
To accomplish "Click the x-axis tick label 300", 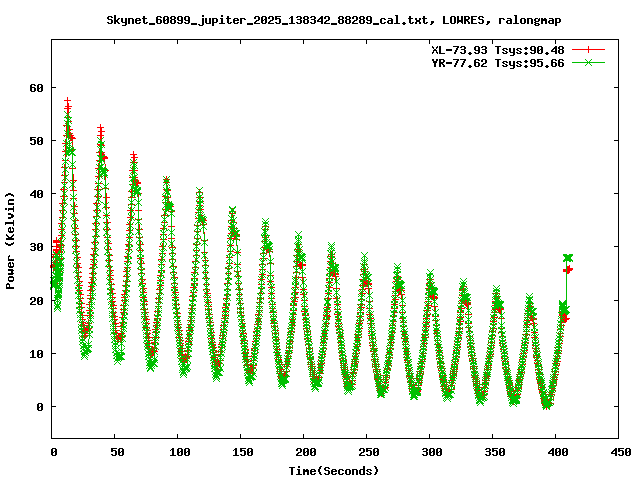I will coord(432,452).
